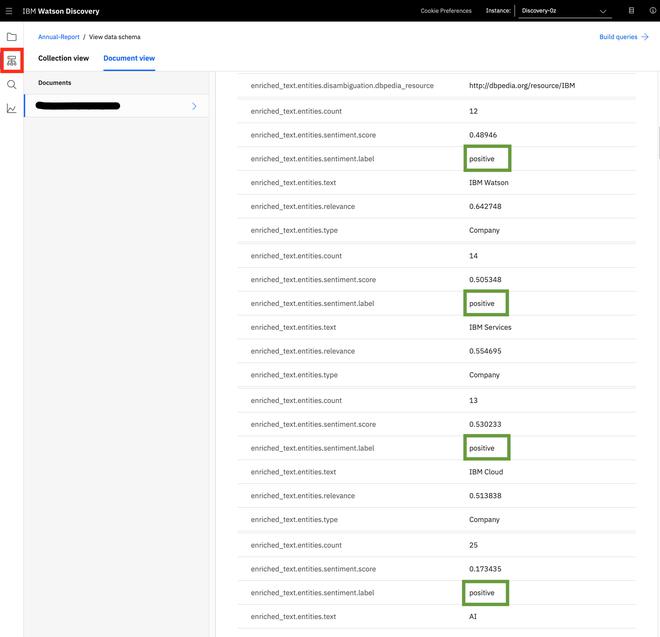
Task: Click the positive label above IBM Watson
Action: 482,159
